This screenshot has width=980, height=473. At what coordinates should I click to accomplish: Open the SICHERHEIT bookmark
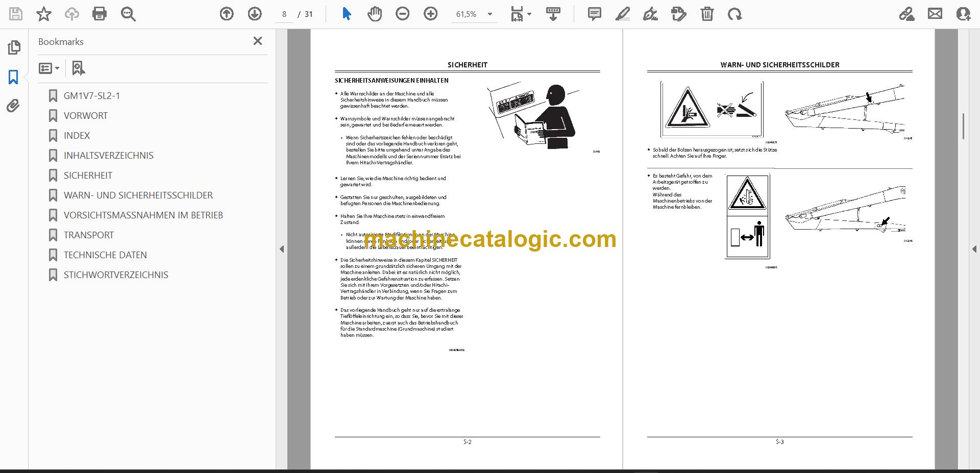click(88, 175)
